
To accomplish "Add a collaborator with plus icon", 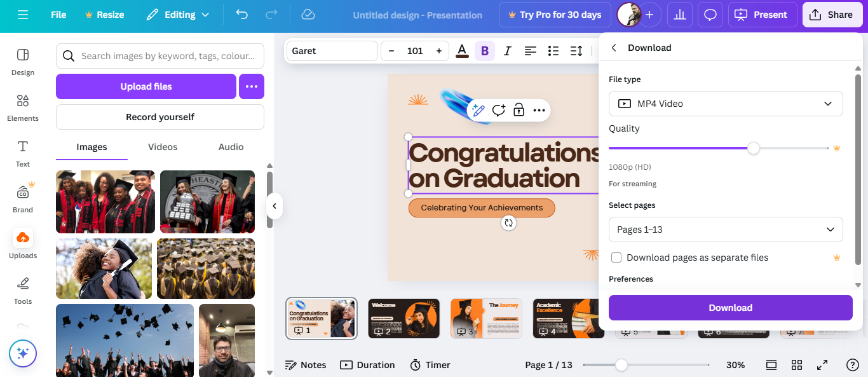I will [x=649, y=15].
